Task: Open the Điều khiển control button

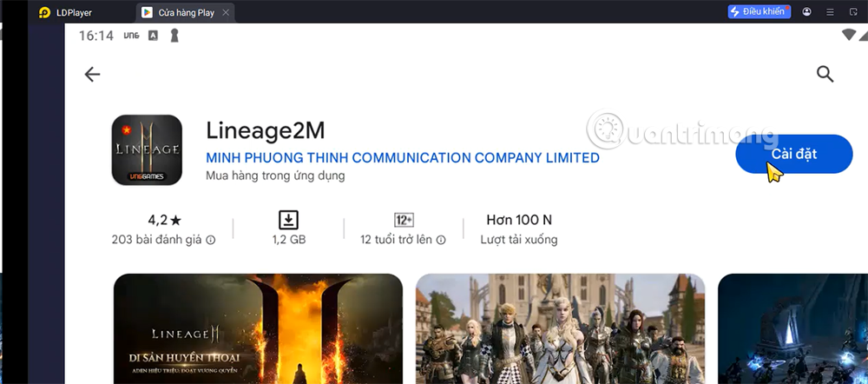Action: tap(759, 11)
